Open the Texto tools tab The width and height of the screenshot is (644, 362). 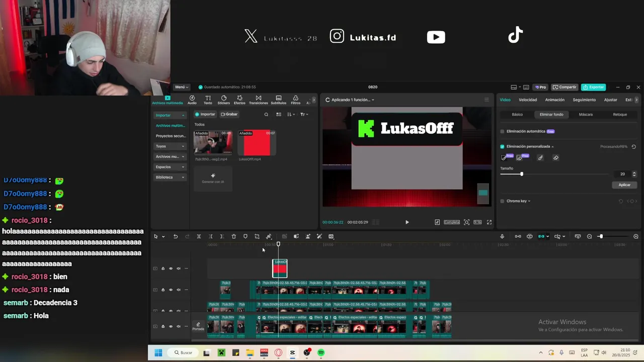coord(208,100)
